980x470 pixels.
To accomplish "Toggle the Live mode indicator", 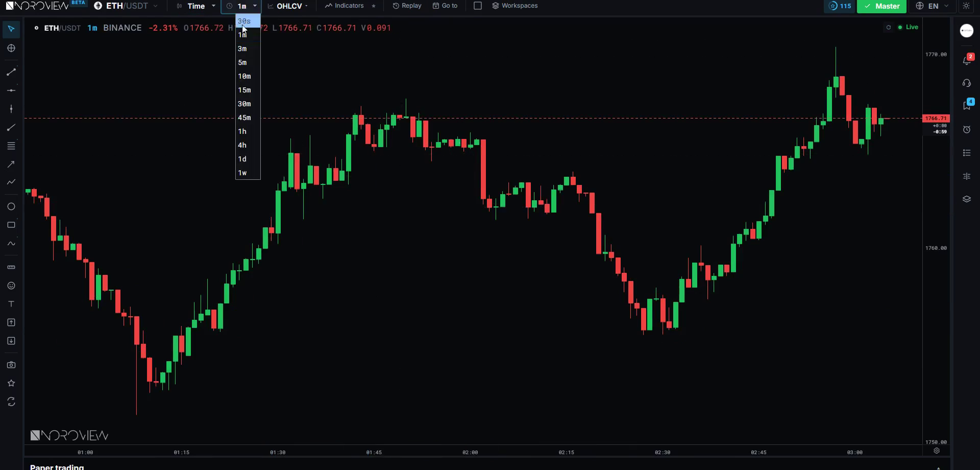I will (908, 27).
